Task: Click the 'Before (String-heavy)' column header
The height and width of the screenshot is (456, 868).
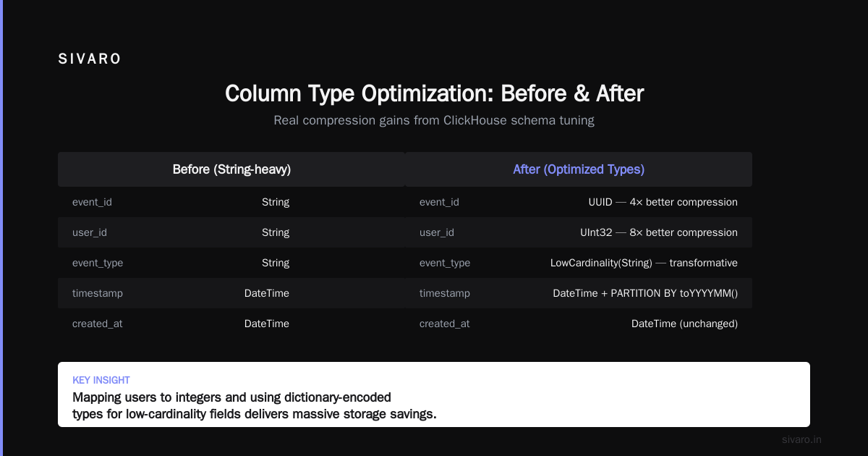Action: 231,169
